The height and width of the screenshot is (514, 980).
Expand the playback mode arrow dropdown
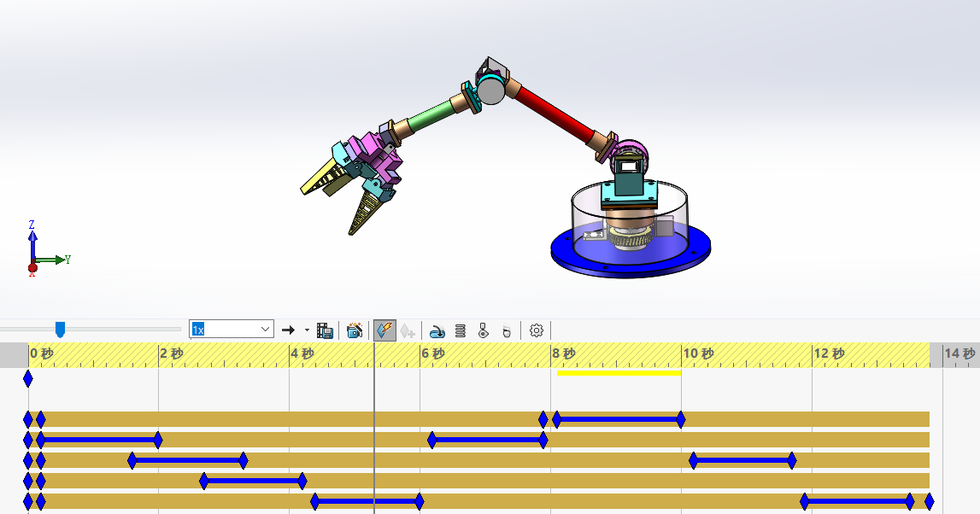(307, 330)
